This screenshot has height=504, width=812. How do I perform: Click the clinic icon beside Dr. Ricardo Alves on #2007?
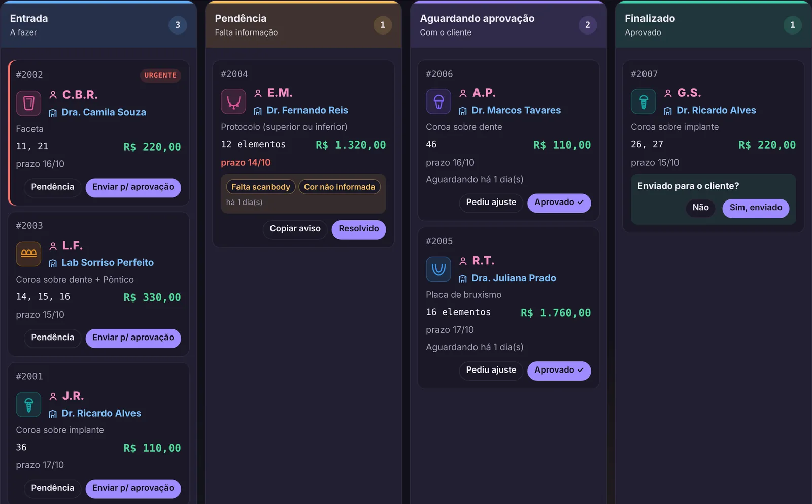[668, 111]
